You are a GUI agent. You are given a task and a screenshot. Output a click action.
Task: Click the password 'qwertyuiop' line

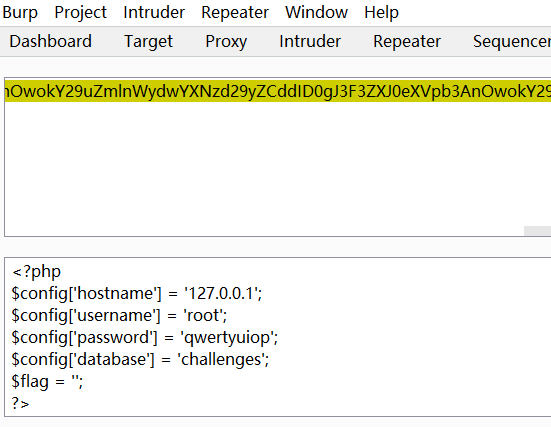pyautogui.click(x=144, y=337)
